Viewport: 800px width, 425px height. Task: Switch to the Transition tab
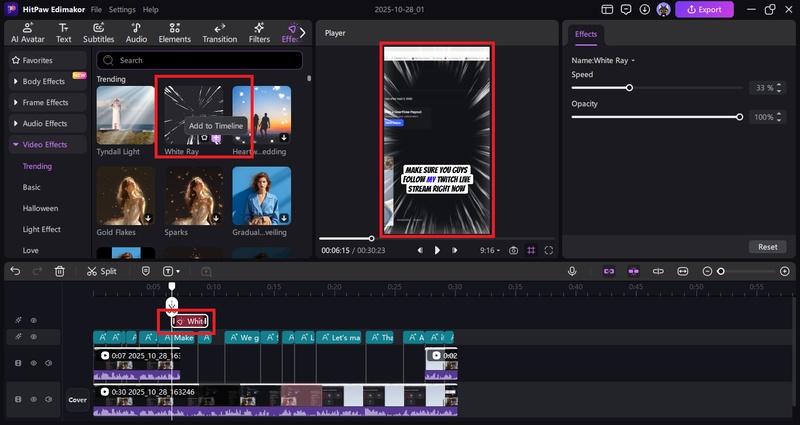pyautogui.click(x=220, y=33)
